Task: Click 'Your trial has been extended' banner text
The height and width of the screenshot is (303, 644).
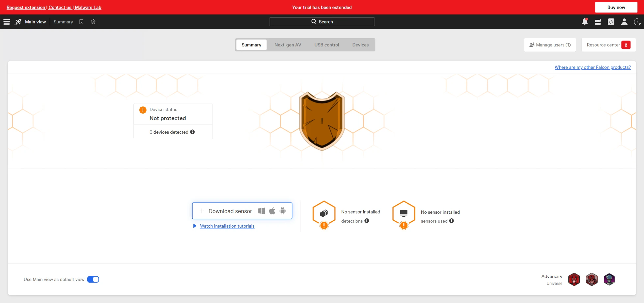Action: [322, 7]
